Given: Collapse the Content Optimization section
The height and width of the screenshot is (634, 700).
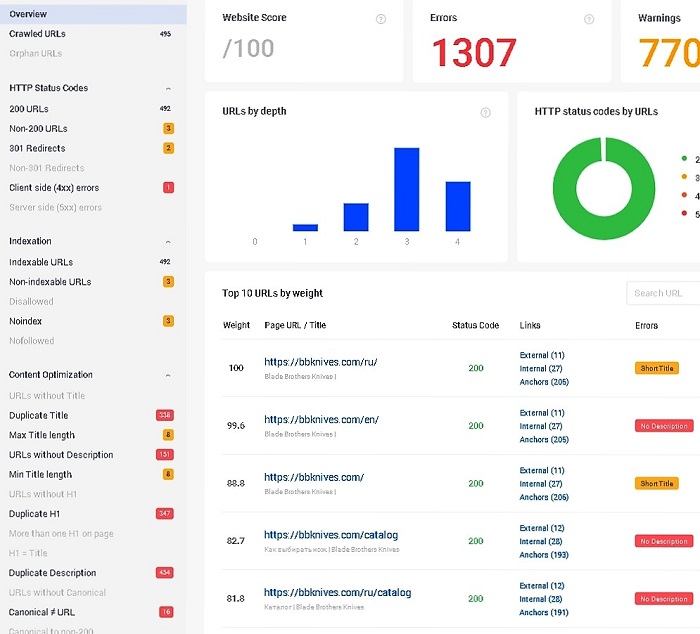Looking at the screenshot, I should [168, 375].
